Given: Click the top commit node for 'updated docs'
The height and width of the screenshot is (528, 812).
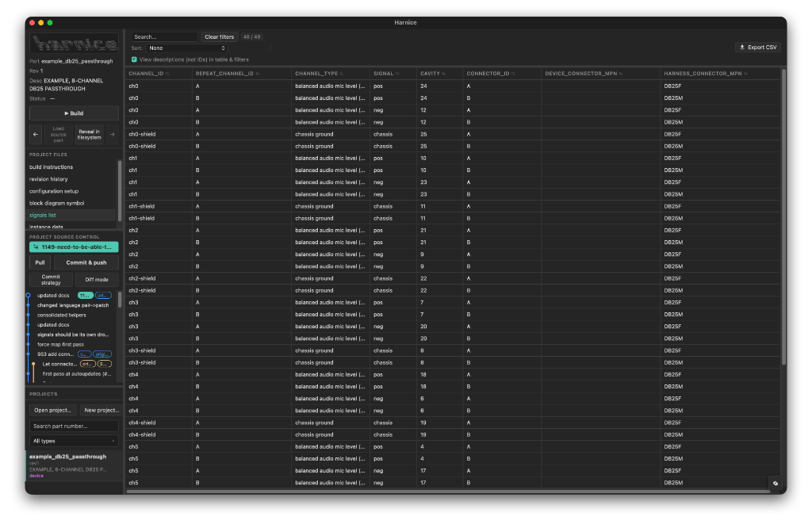Looking at the screenshot, I should point(28,295).
